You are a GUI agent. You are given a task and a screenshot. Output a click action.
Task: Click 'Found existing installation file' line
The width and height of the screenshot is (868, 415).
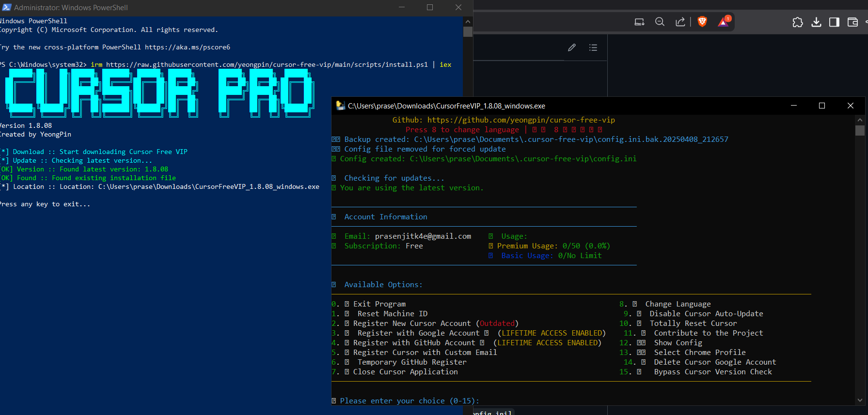pos(88,178)
